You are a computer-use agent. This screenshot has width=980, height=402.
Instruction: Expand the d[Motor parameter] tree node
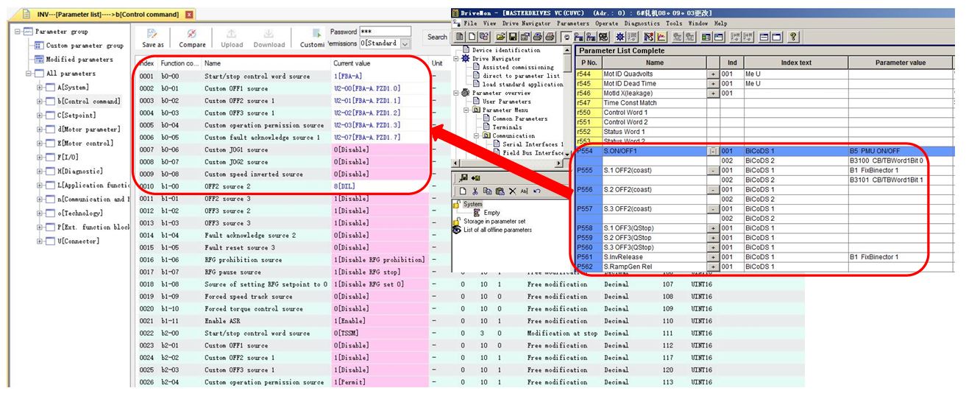coord(40,130)
